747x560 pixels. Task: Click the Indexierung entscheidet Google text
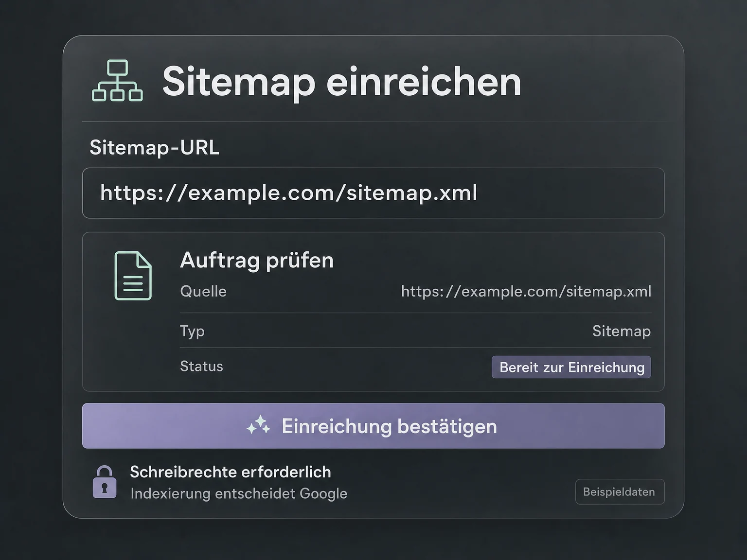click(239, 493)
